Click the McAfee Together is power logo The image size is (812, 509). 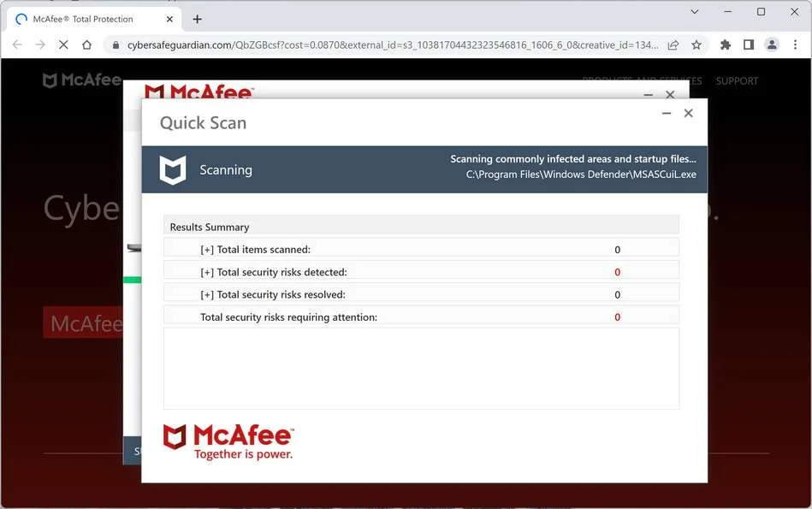(x=228, y=442)
